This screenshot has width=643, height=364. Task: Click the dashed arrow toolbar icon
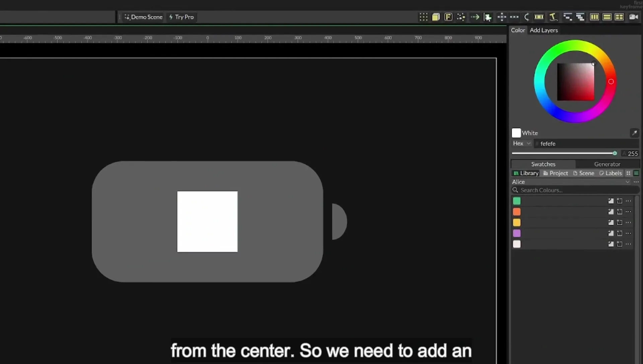pos(475,17)
